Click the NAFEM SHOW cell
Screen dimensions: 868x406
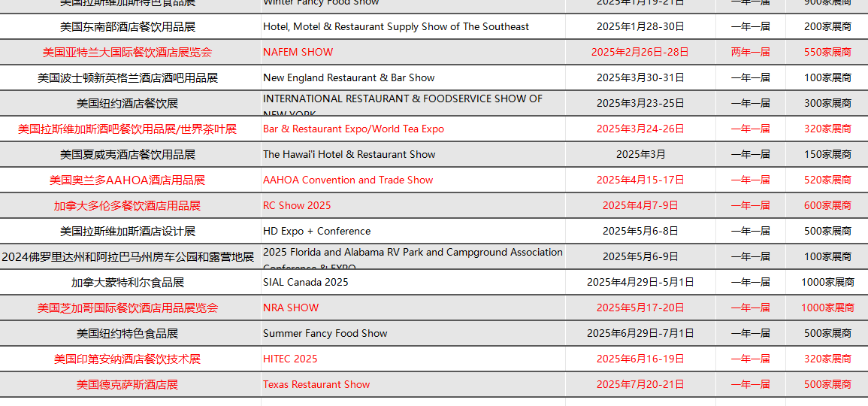click(x=298, y=52)
